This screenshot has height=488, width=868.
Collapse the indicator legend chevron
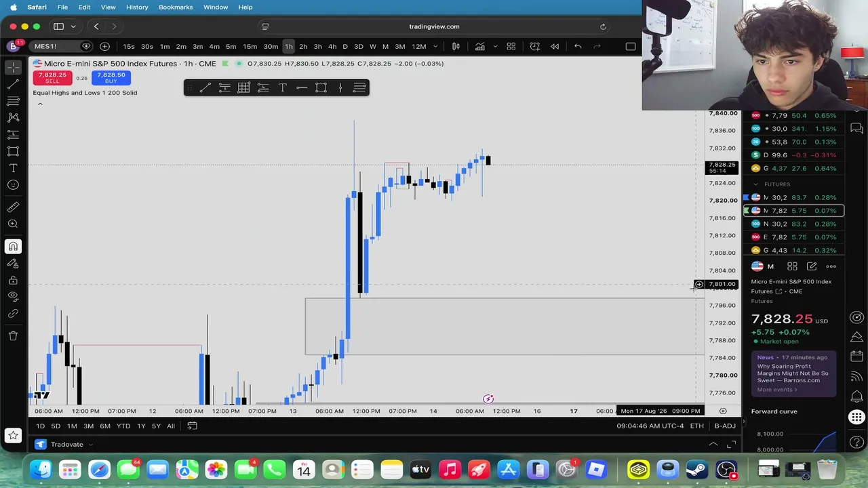coord(40,104)
